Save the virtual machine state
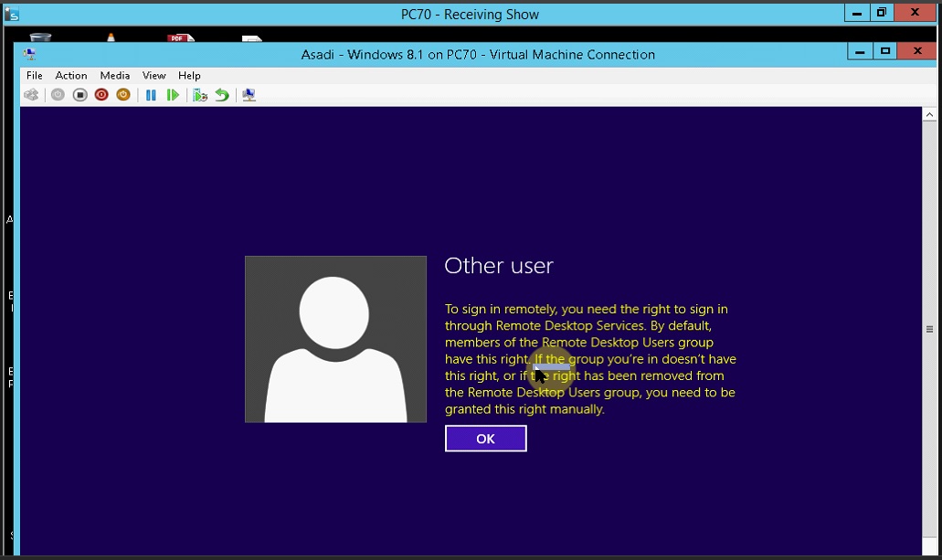The width and height of the screenshot is (942, 560). [x=122, y=94]
